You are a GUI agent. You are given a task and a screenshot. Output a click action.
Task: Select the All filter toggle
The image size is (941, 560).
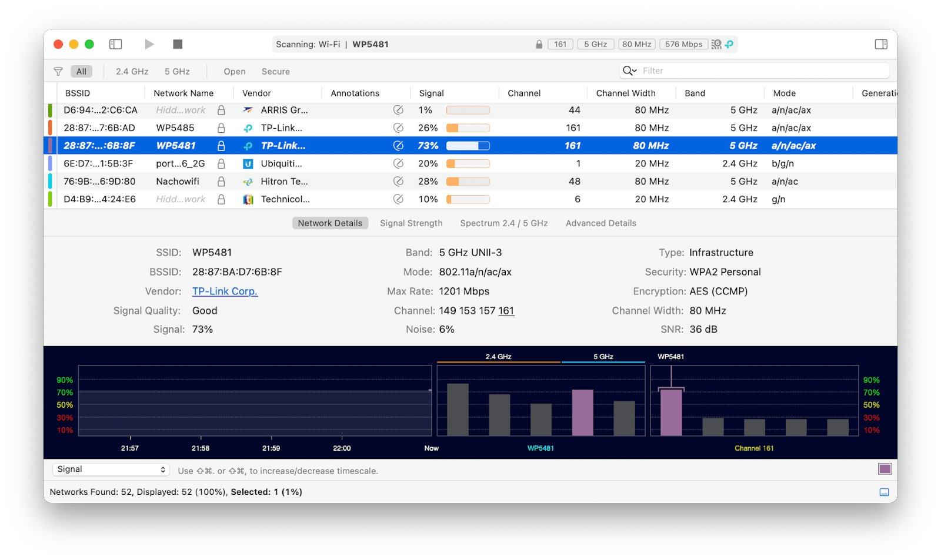coord(81,72)
